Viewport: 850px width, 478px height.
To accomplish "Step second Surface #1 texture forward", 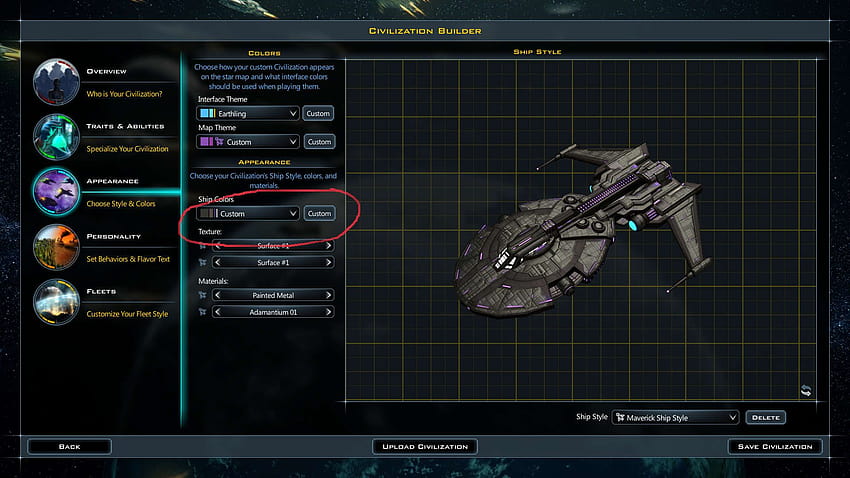I will 328,262.
